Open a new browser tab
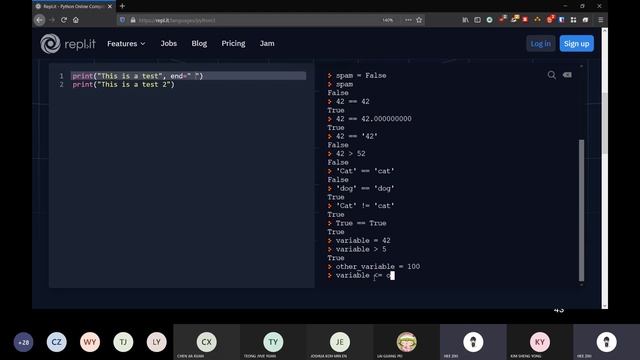The height and width of the screenshot is (360, 640). [122, 6]
